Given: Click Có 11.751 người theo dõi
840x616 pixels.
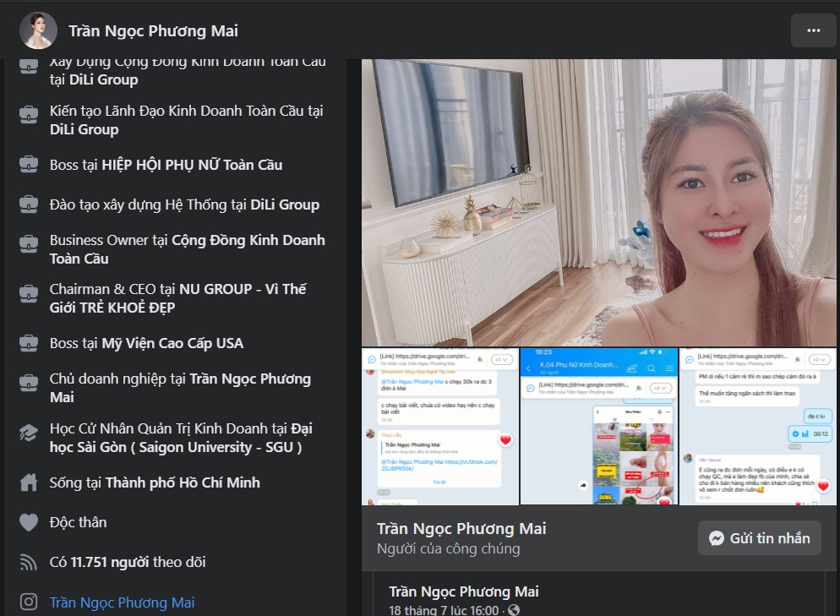Looking at the screenshot, I should point(128,562).
